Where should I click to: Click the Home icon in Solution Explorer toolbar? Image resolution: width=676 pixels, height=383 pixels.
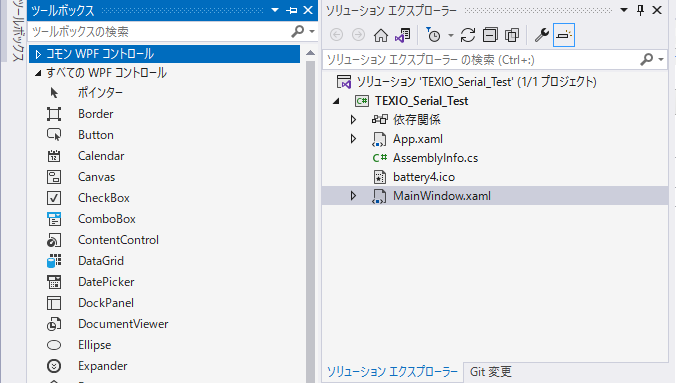(x=380, y=35)
